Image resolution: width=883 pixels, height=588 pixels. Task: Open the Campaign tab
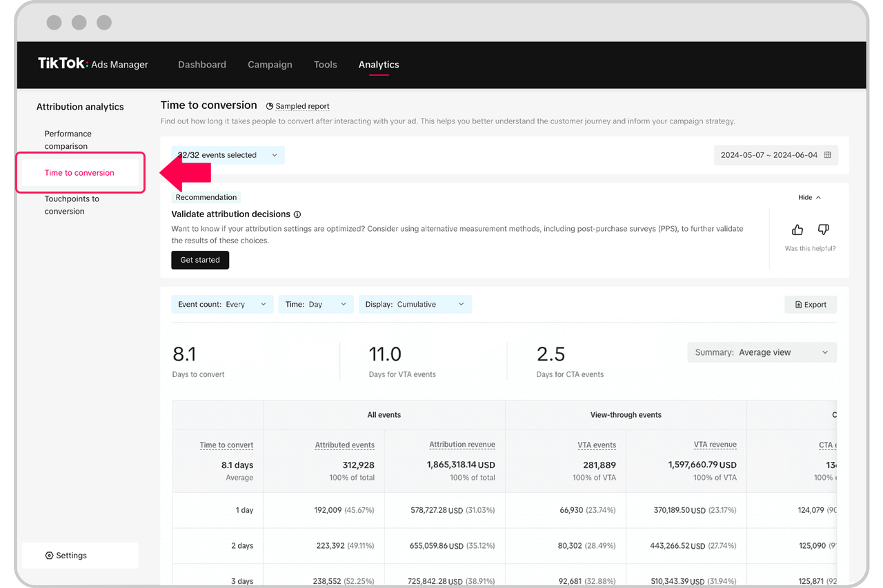pos(270,64)
